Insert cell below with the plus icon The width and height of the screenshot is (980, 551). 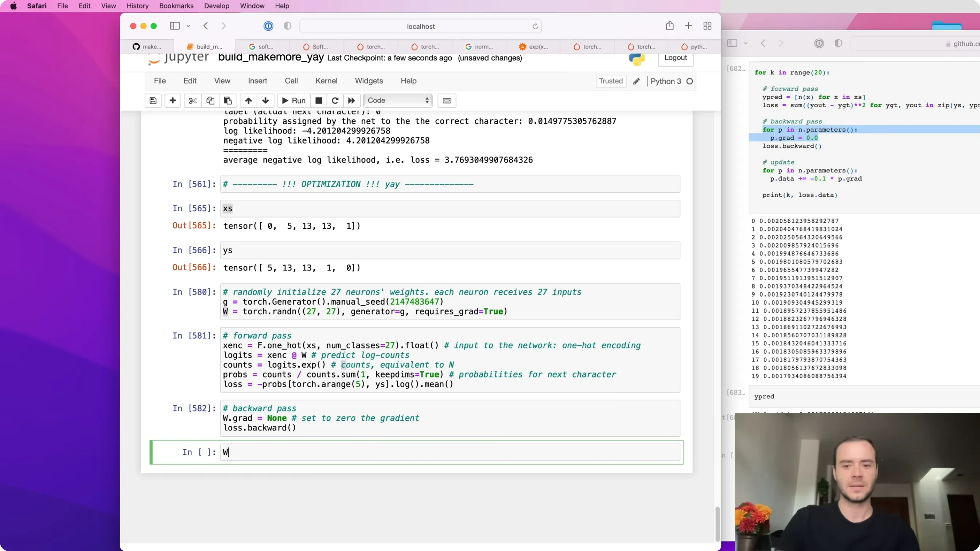point(172,100)
